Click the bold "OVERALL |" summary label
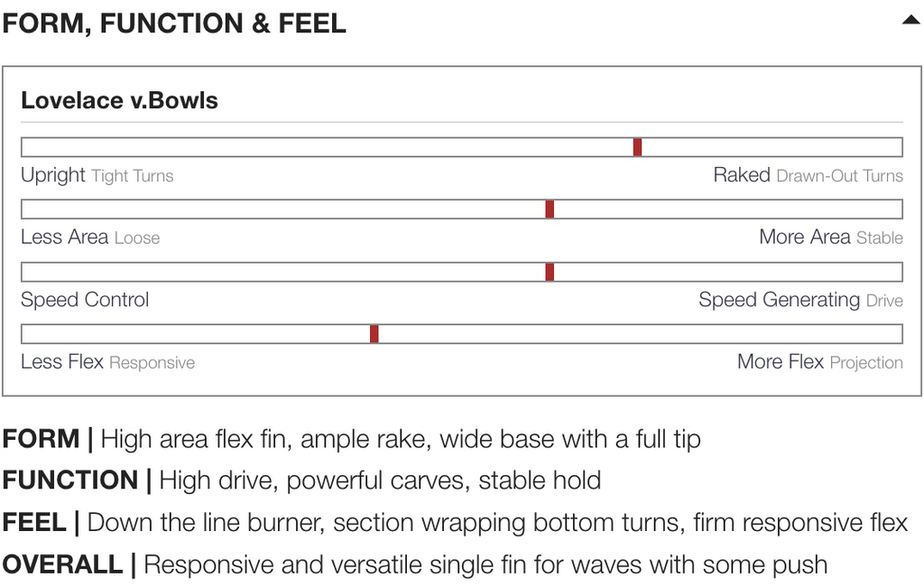The width and height of the screenshot is (924, 587). tap(69, 565)
